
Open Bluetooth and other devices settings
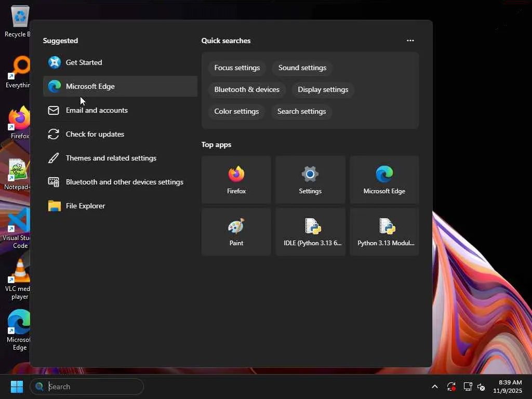pos(120,182)
